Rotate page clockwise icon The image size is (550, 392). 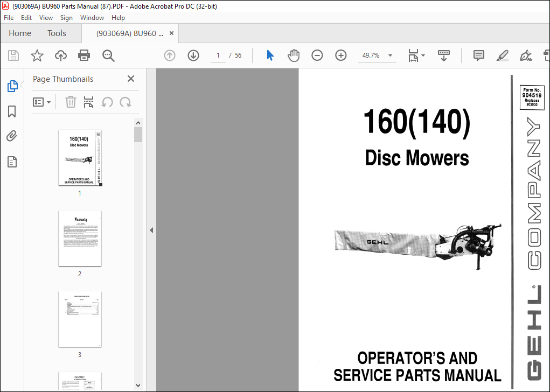pyautogui.click(x=125, y=102)
